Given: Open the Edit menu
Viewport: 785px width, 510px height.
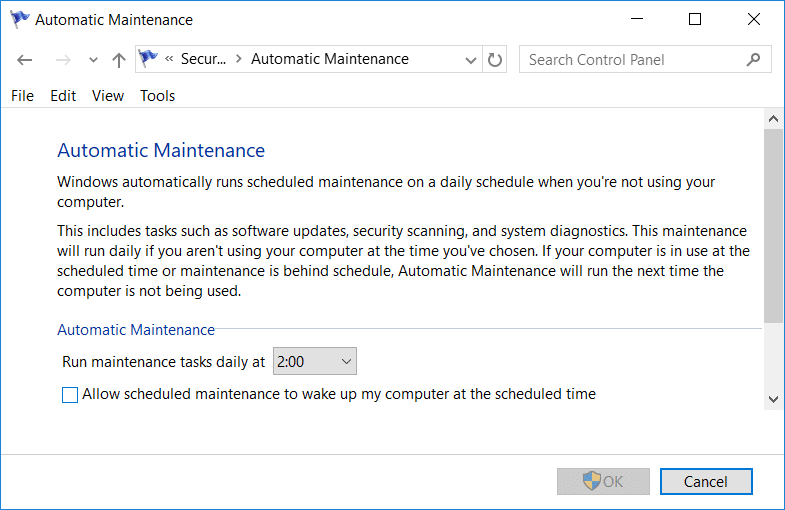Looking at the screenshot, I should 63,96.
